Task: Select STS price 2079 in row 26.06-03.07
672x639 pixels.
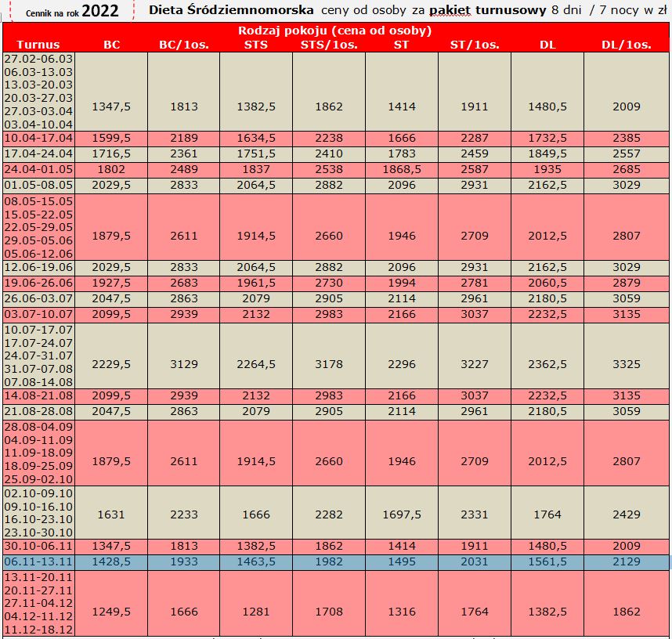Action: click(256, 298)
